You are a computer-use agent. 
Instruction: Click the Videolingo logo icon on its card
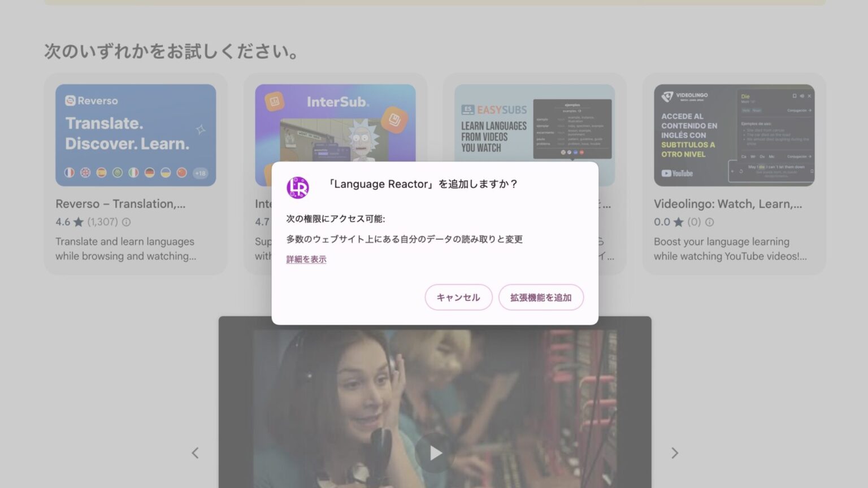tap(668, 95)
